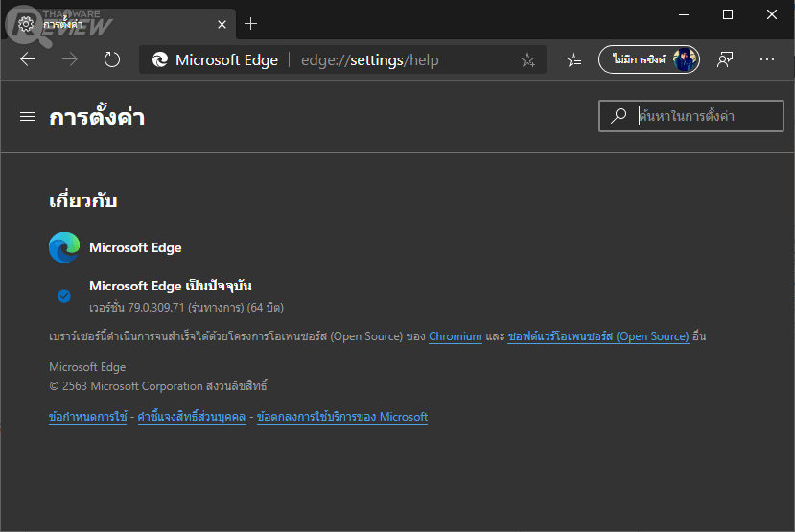Open the terms of use link
Screen dimensions: 795x532
(88, 417)
